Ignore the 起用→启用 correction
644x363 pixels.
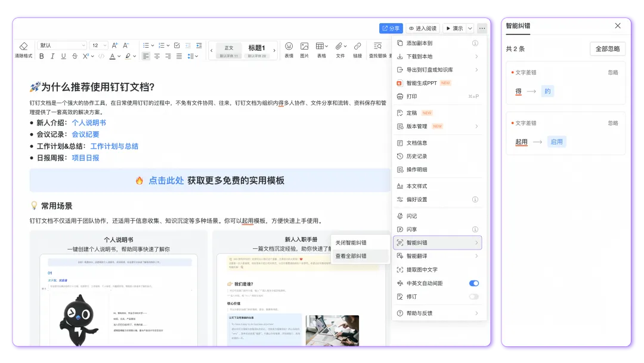pyautogui.click(x=613, y=123)
